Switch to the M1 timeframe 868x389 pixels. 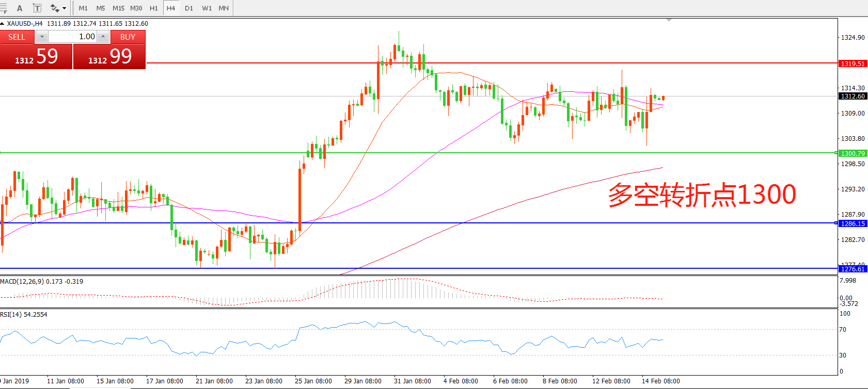pos(83,8)
